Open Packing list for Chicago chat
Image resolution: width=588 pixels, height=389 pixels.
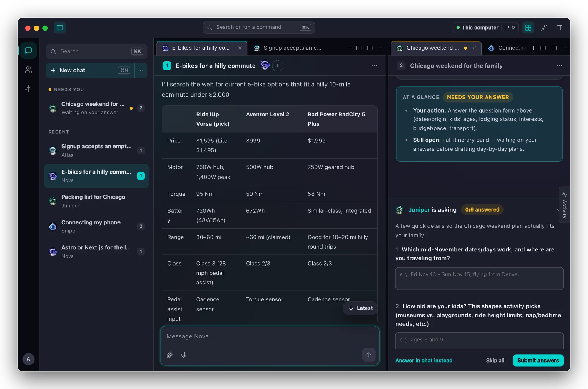pyautogui.click(x=96, y=201)
